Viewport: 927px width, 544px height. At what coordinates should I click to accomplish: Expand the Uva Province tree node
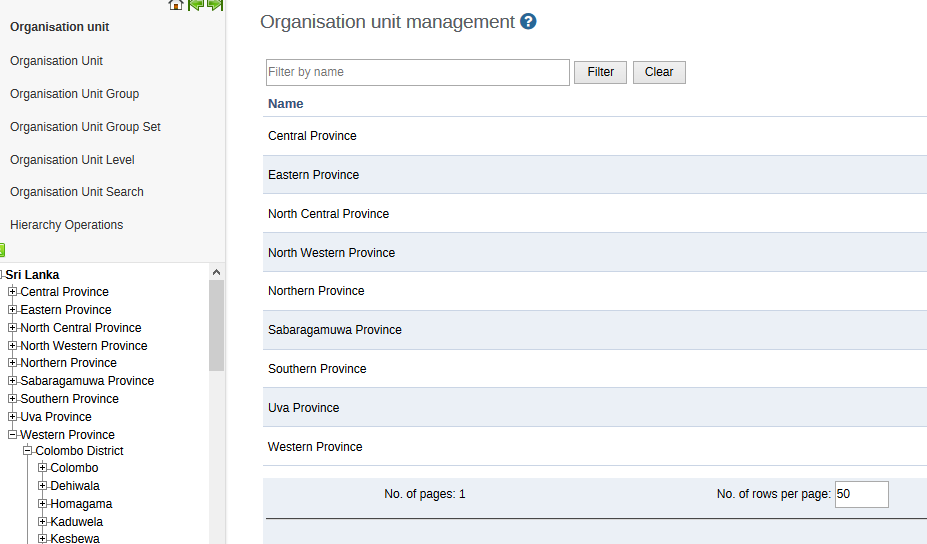click(x=13, y=417)
